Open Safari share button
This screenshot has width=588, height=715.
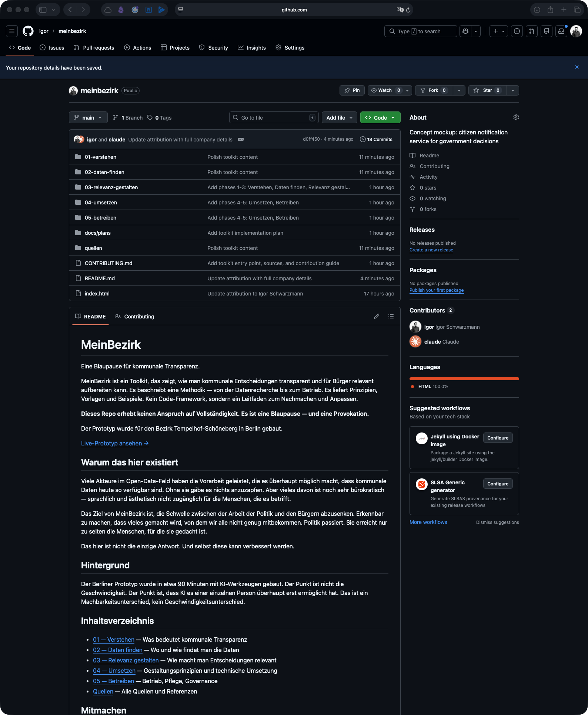[x=550, y=10]
